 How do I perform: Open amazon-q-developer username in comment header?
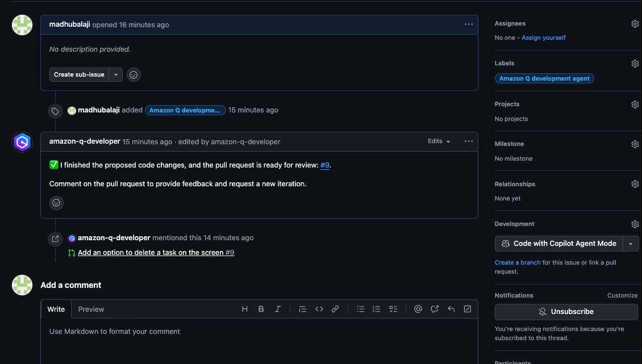pyautogui.click(x=85, y=141)
